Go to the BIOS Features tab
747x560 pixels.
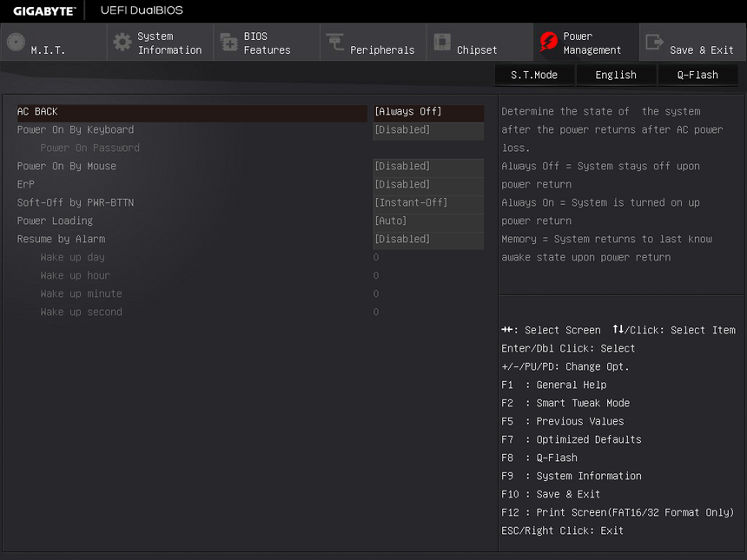(267, 43)
